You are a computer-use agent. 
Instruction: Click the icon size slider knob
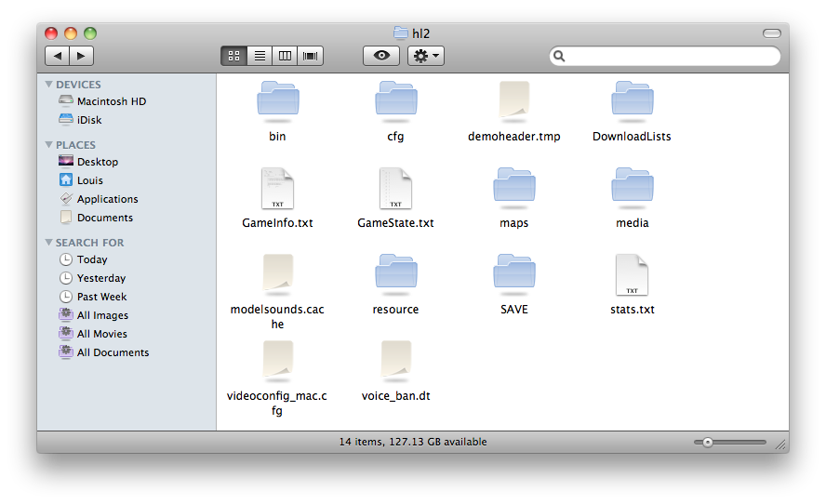pyautogui.click(x=708, y=443)
